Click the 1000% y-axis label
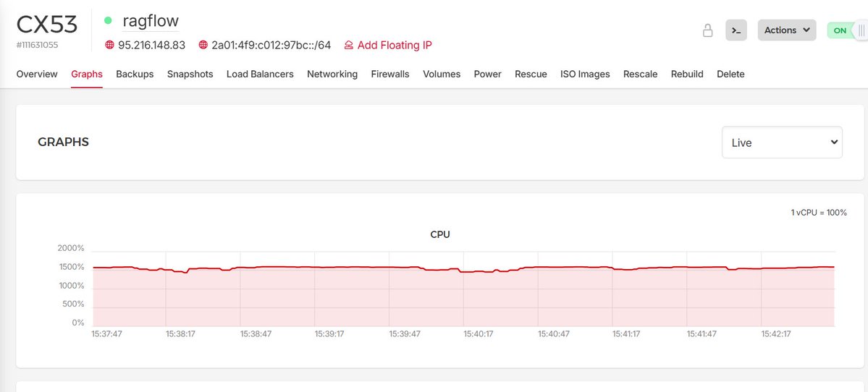The height and width of the screenshot is (392, 868). (72, 286)
